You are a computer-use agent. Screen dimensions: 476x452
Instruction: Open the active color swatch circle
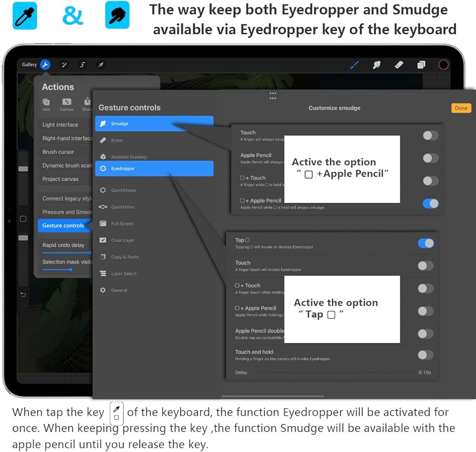pyautogui.click(x=444, y=65)
